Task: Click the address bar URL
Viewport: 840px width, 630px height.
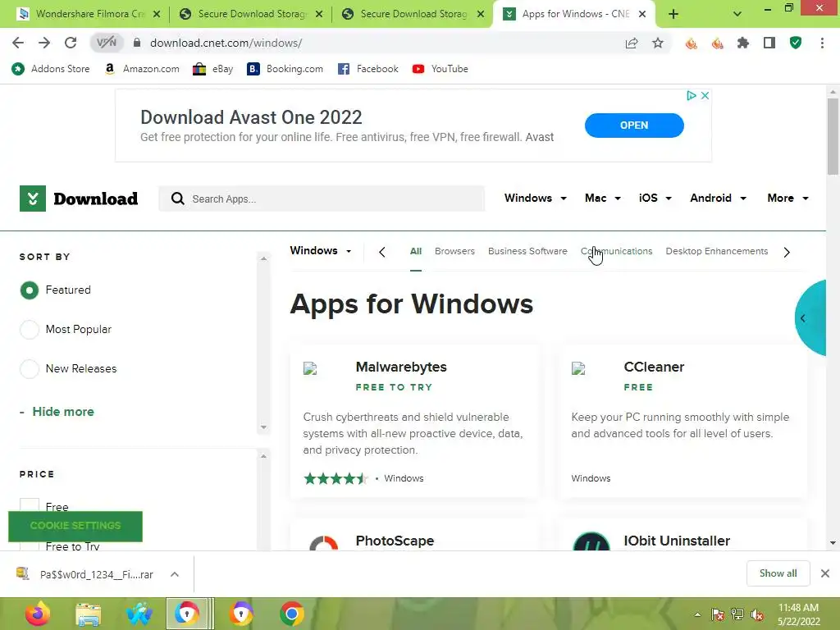Action: click(226, 43)
